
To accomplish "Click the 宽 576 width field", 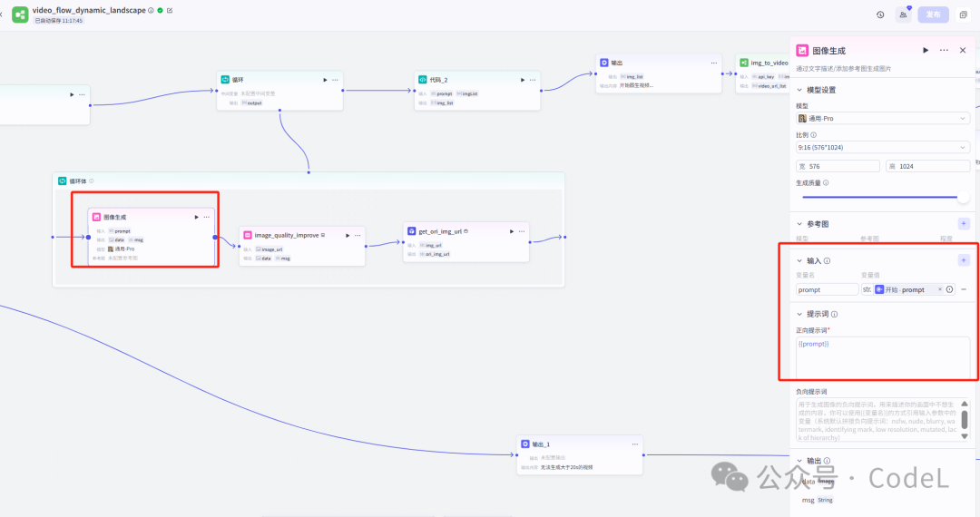I will click(838, 166).
